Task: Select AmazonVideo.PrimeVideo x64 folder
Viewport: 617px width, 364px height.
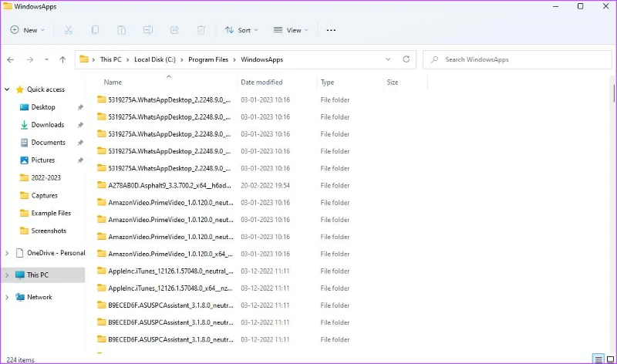Action: [170, 254]
